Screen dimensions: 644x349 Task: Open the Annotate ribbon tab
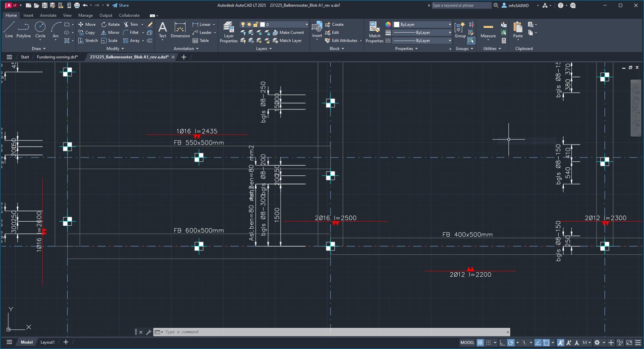pos(48,15)
